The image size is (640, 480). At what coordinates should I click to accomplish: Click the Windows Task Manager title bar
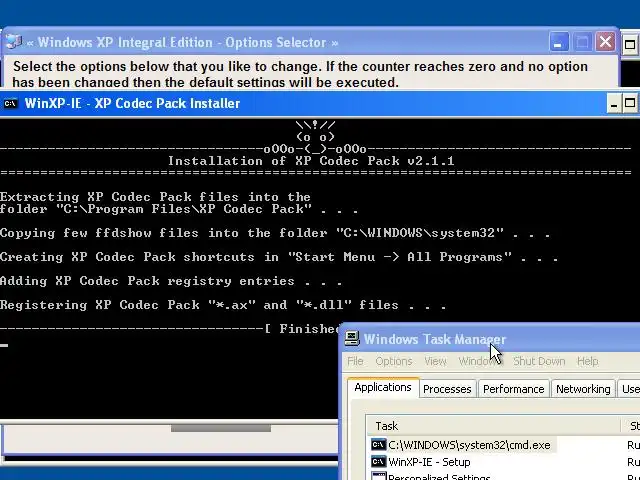pos(490,339)
